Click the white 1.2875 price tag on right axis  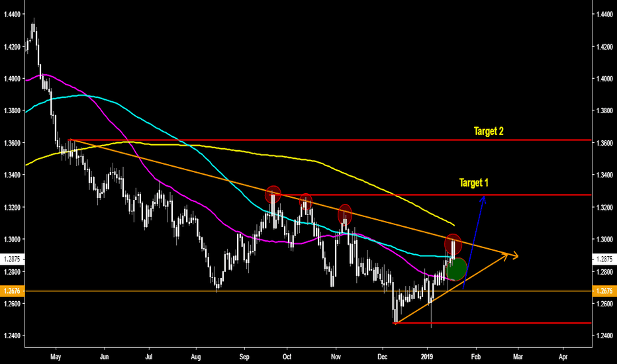(x=604, y=259)
